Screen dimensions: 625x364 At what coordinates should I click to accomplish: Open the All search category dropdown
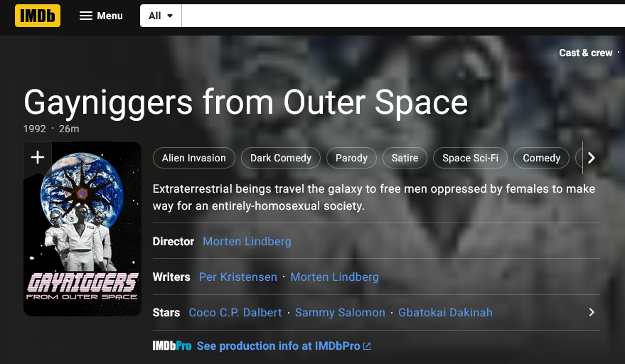pyautogui.click(x=161, y=16)
